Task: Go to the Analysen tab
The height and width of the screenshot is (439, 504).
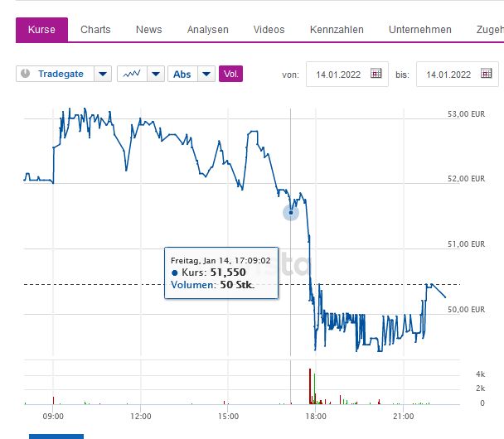Action: pyautogui.click(x=208, y=30)
